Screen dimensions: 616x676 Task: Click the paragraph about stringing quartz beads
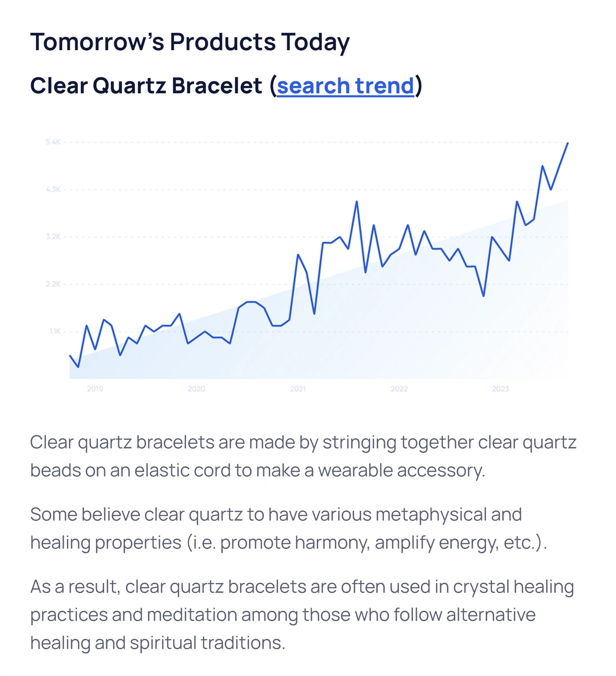[x=303, y=456]
